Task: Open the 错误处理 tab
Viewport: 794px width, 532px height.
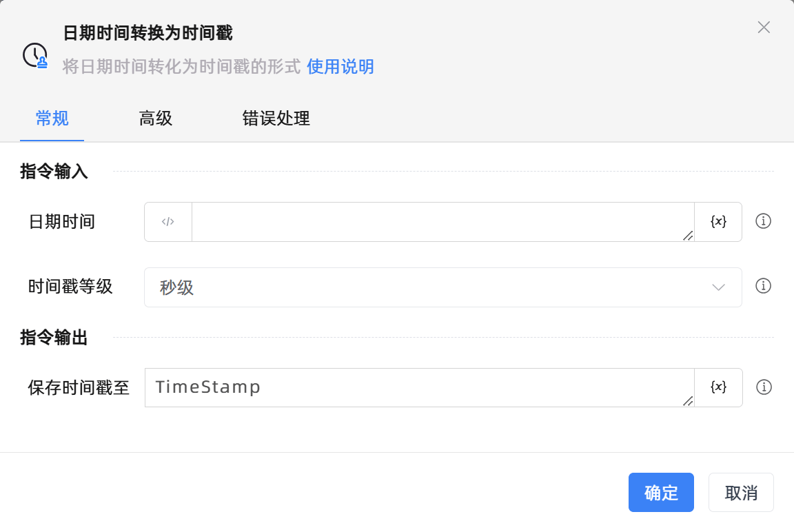Action: pos(276,119)
